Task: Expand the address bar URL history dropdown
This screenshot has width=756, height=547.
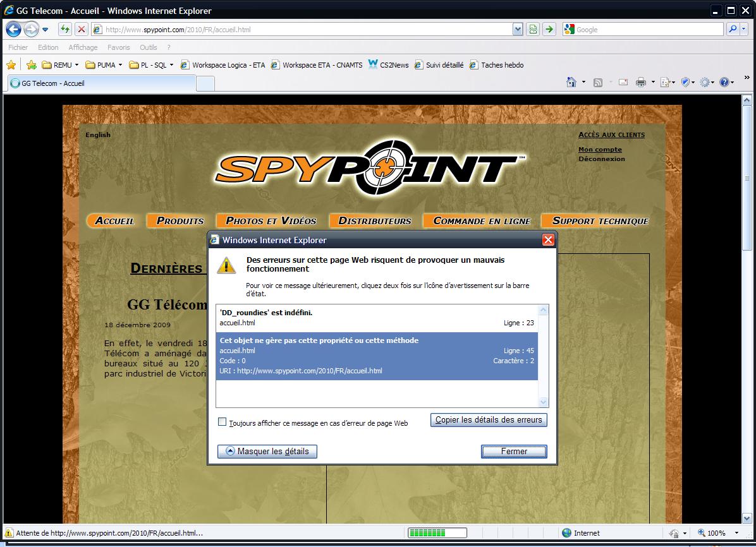Action: coord(518,30)
